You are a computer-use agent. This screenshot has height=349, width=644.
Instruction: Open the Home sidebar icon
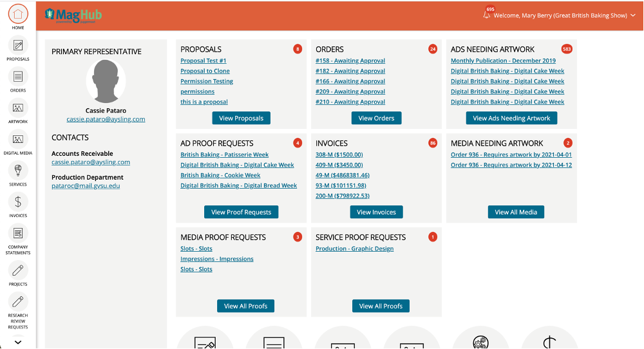[x=18, y=14]
